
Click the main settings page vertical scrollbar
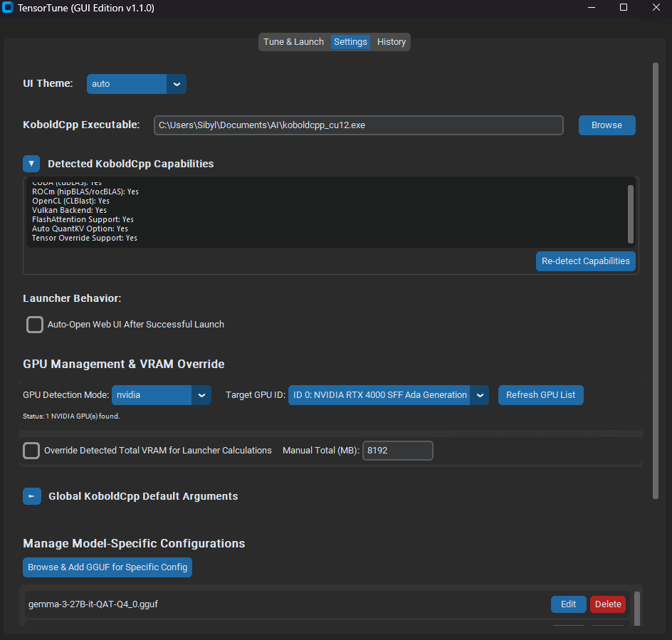(x=656, y=280)
